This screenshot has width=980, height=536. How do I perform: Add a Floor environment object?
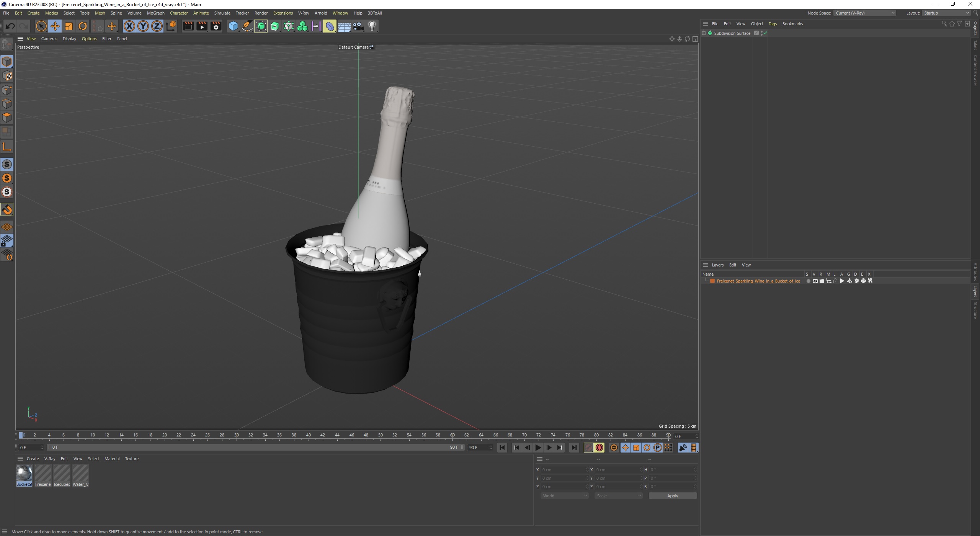(344, 26)
